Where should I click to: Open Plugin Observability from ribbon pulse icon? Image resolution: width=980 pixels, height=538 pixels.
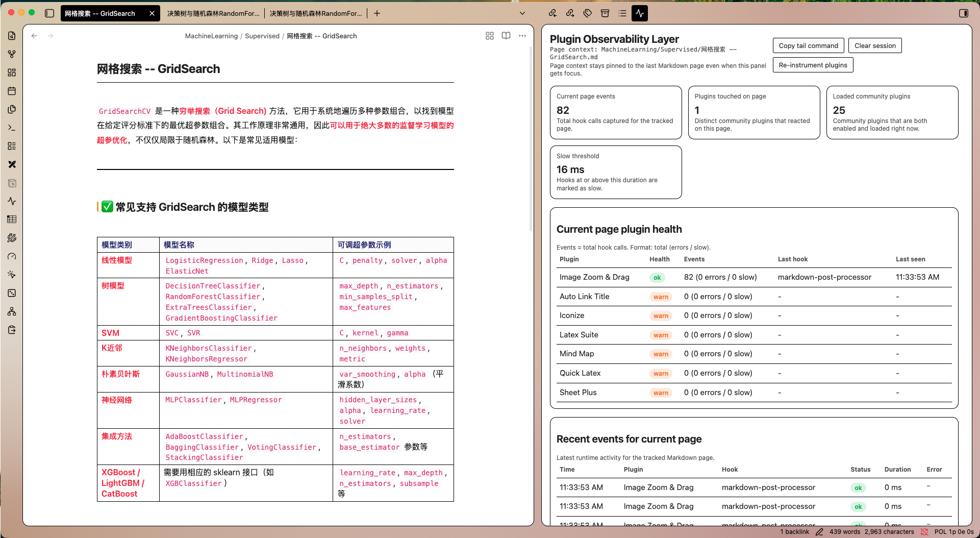tap(12, 201)
